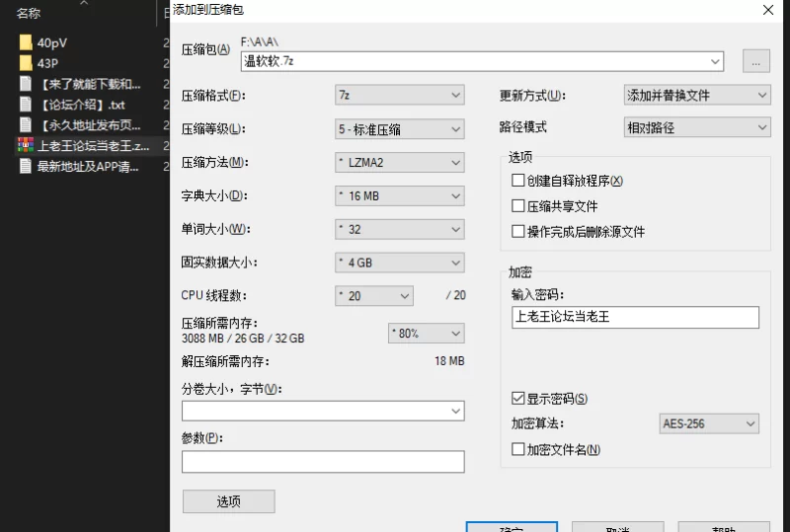Click the 取消 button
This screenshot has height=532, width=790.
pos(618,527)
